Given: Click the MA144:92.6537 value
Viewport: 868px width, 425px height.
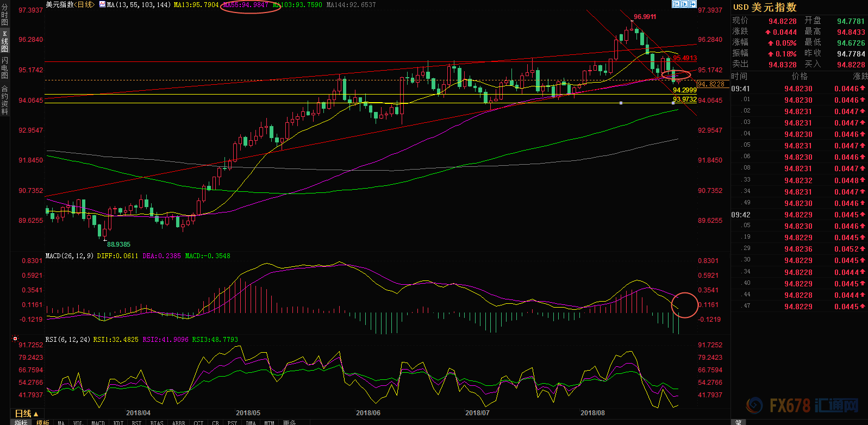Looking at the screenshot, I should tap(351, 4).
